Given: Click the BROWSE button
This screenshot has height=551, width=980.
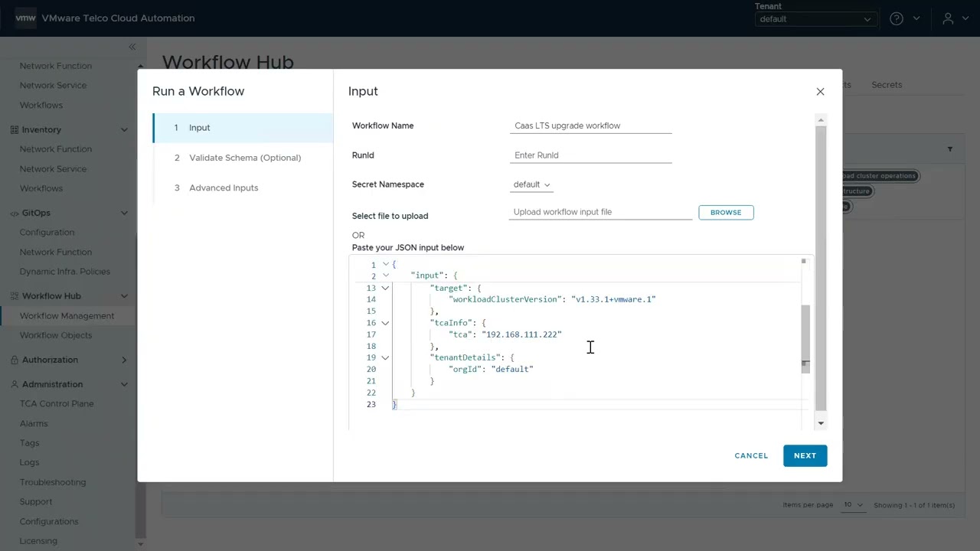Looking at the screenshot, I should (x=726, y=212).
